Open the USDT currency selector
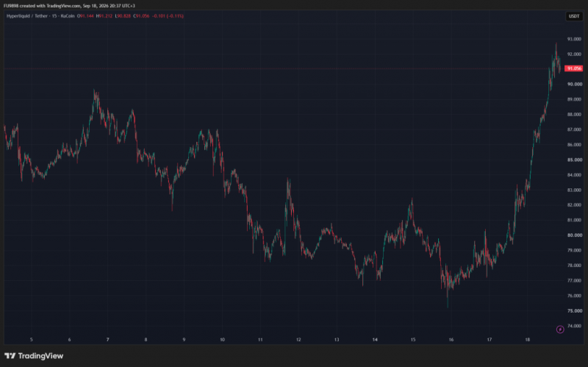Screen dimensions: 588x367 pyautogui.click(x=574, y=16)
